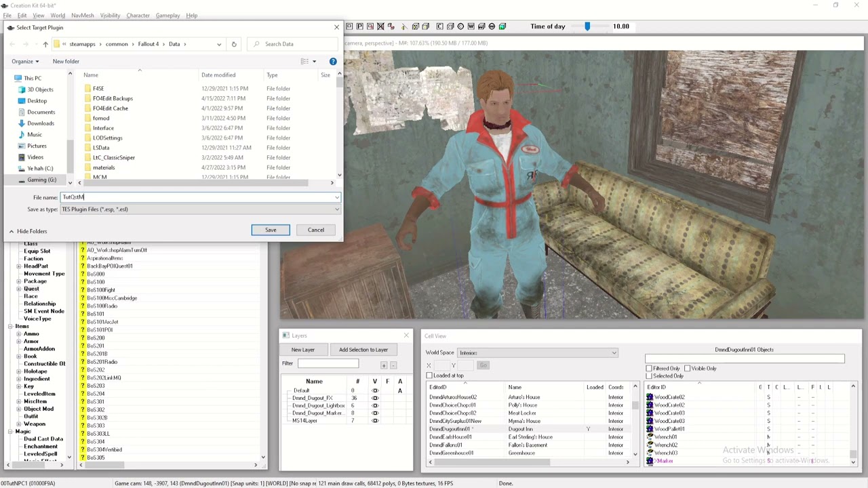Click the New Layer button
868x488 pixels.
click(303, 350)
